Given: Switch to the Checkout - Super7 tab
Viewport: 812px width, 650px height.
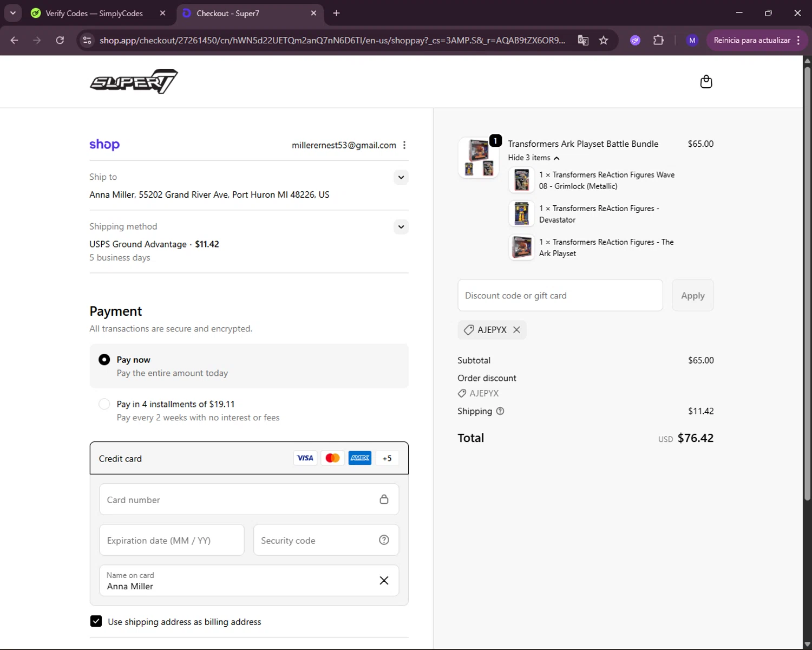Looking at the screenshot, I should 228,13.
